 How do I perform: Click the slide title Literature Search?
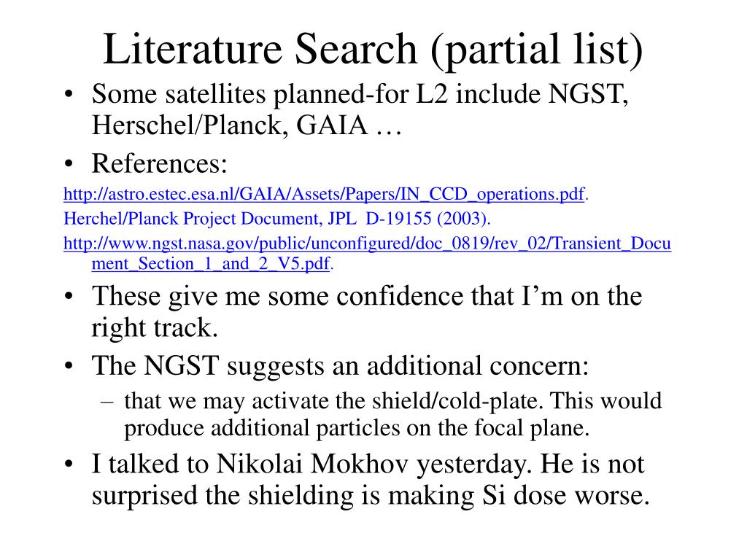click(x=260, y=49)
